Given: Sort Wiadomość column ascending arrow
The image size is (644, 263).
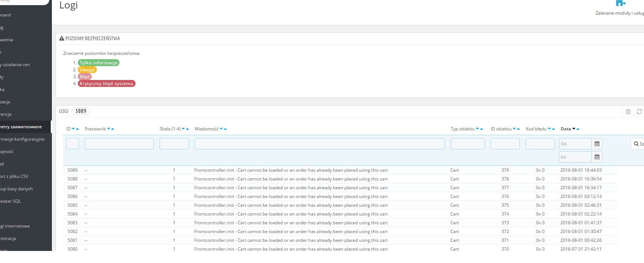Looking at the screenshot, I should pos(225,129).
